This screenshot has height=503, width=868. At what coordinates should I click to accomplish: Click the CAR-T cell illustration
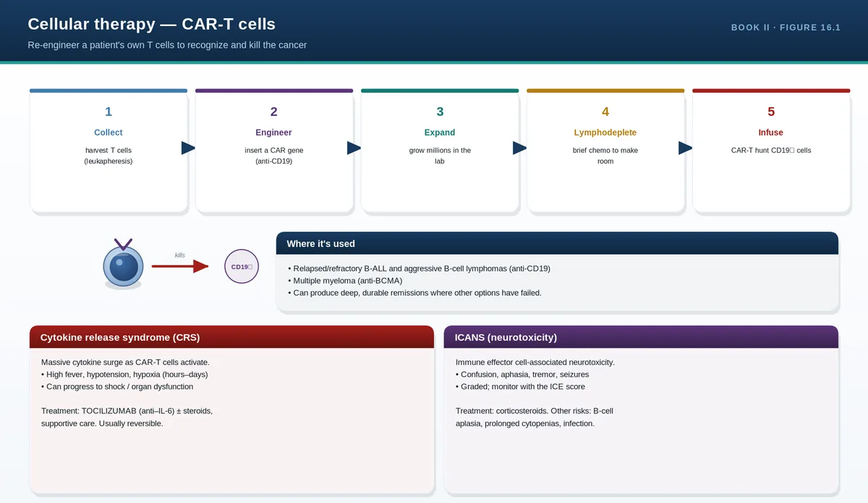point(124,263)
